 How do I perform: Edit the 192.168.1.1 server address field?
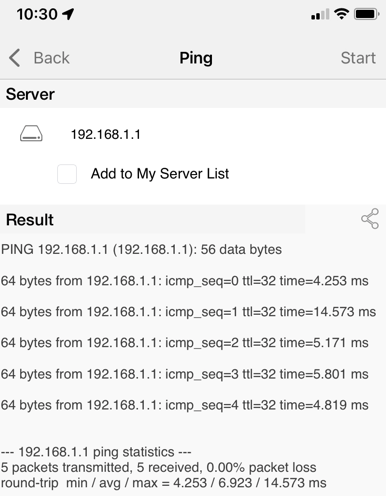point(106,134)
